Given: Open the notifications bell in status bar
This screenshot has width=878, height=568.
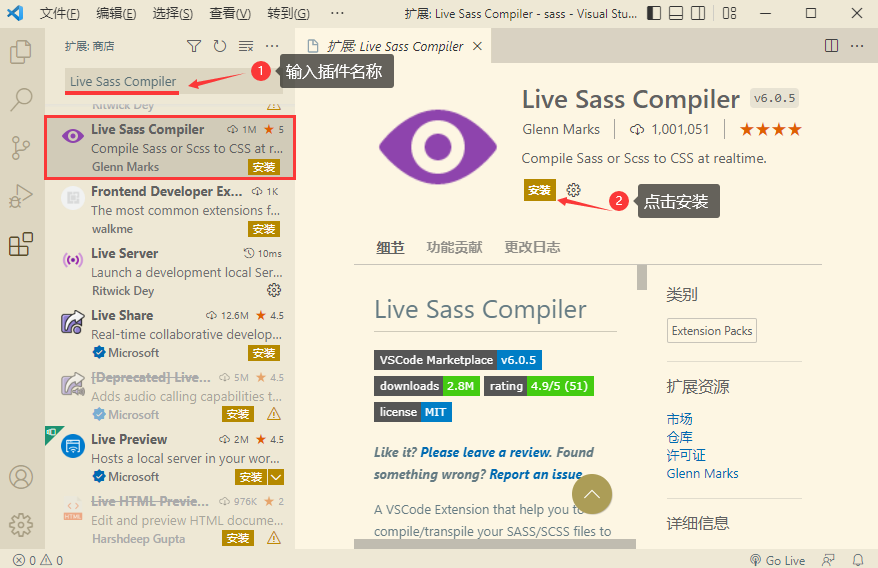Looking at the screenshot, I should [x=858, y=560].
